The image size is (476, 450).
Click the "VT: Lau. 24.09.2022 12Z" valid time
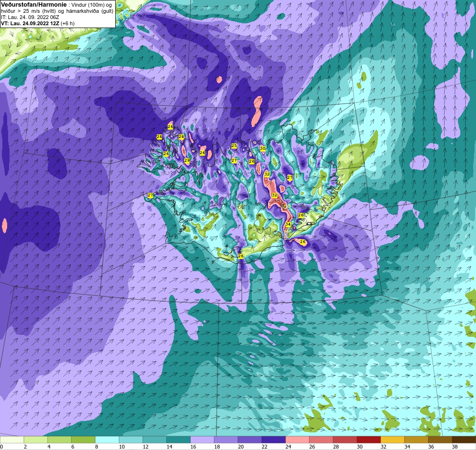[x=30, y=23]
